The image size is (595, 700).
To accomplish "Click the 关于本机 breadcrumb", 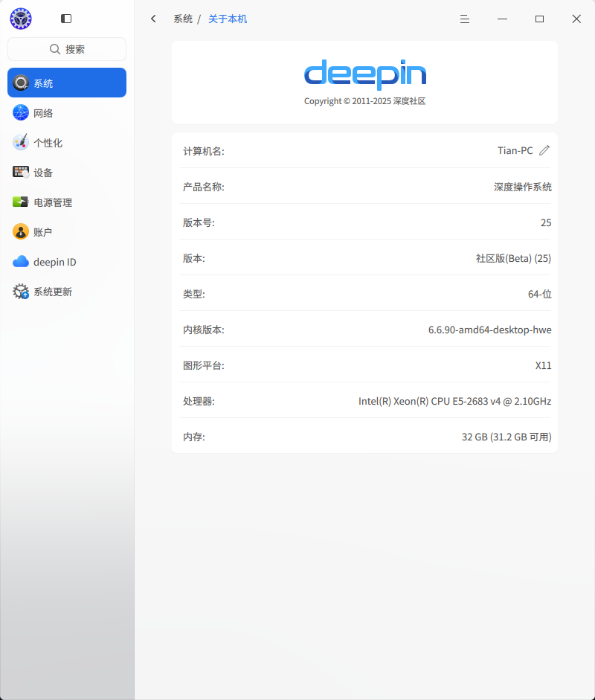I will click(x=228, y=19).
